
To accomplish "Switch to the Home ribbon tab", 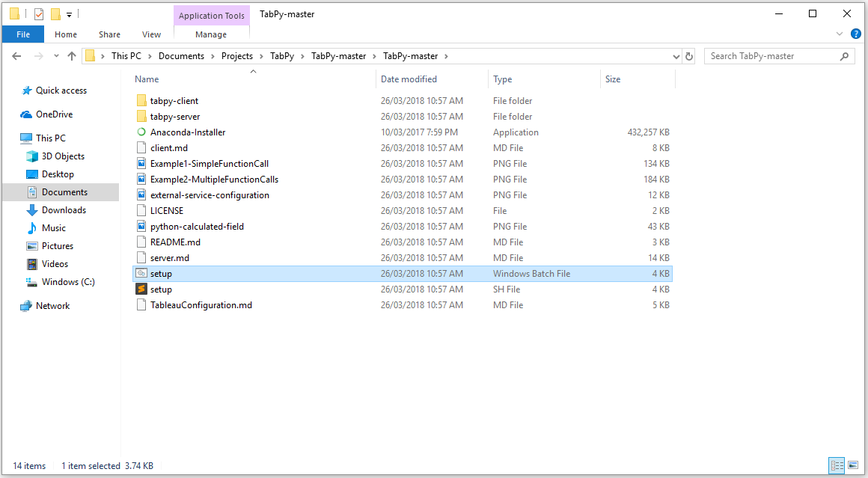I will click(x=66, y=34).
